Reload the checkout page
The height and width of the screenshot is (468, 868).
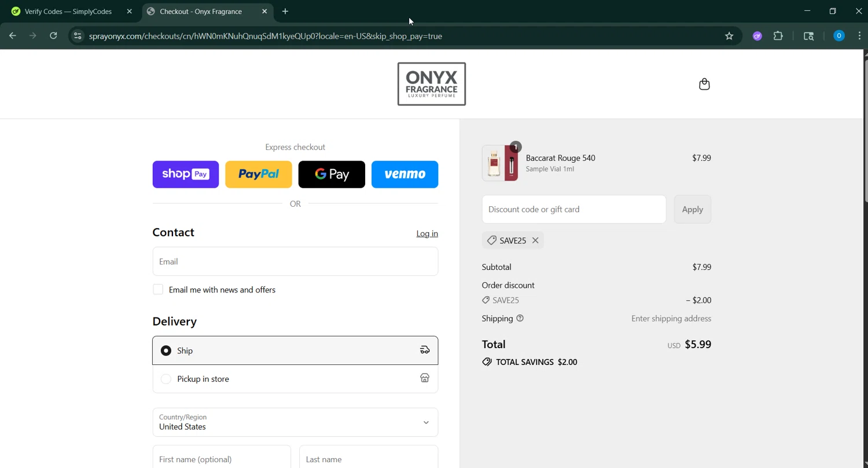tap(53, 36)
